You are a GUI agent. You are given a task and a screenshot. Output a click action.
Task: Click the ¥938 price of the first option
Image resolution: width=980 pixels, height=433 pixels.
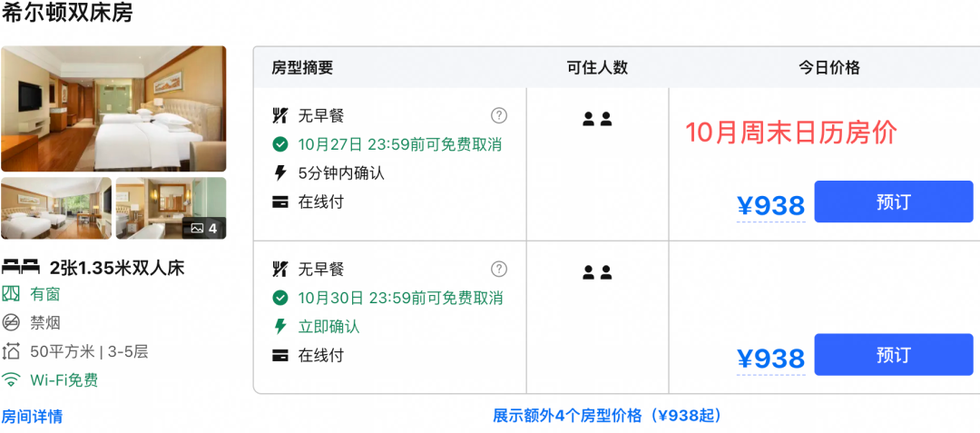pos(770,205)
